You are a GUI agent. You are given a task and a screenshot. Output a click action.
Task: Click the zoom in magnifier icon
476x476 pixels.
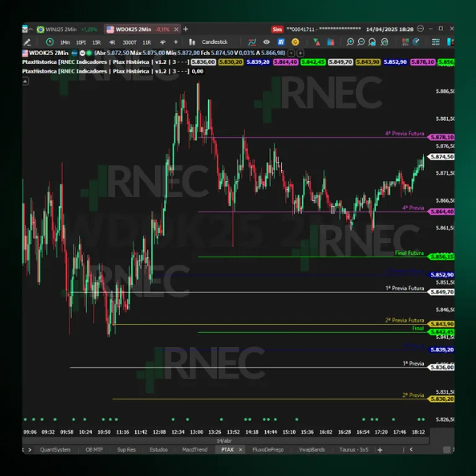tap(350, 42)
